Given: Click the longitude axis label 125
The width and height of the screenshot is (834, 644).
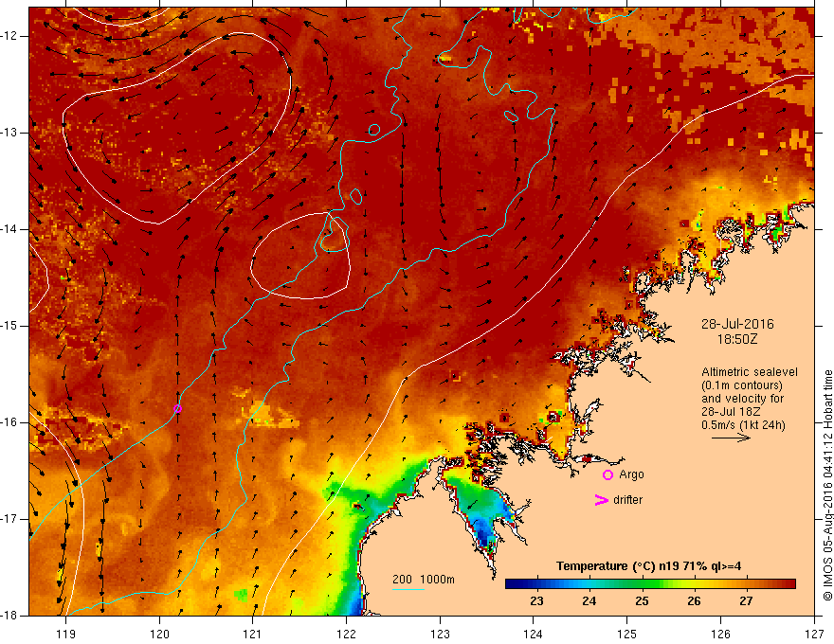Looking at the screenshot, I should (627, 634).
